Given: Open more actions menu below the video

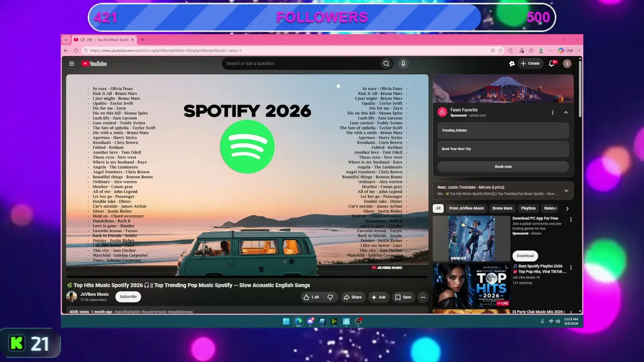Looking at the screenshot, I should pyautogui.click(x=423, y=297).
